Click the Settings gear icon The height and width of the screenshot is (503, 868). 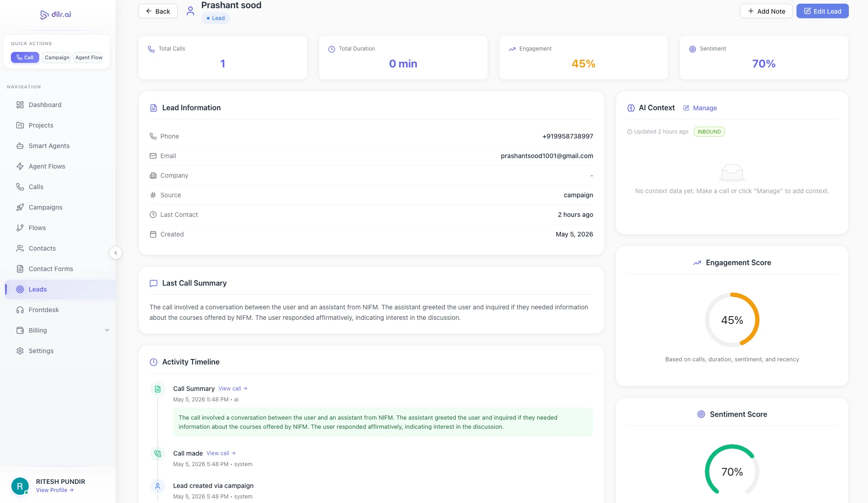tap(20, 351)
